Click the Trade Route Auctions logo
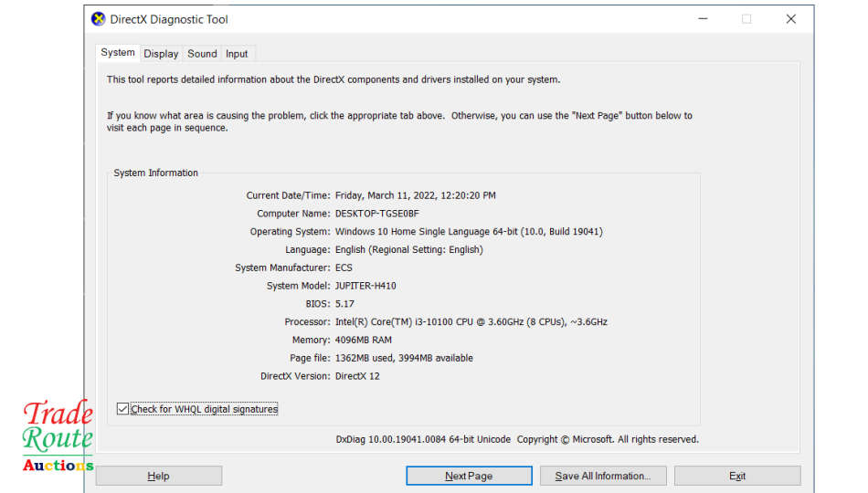The image size is (868, 493). [x=57, y=435]
